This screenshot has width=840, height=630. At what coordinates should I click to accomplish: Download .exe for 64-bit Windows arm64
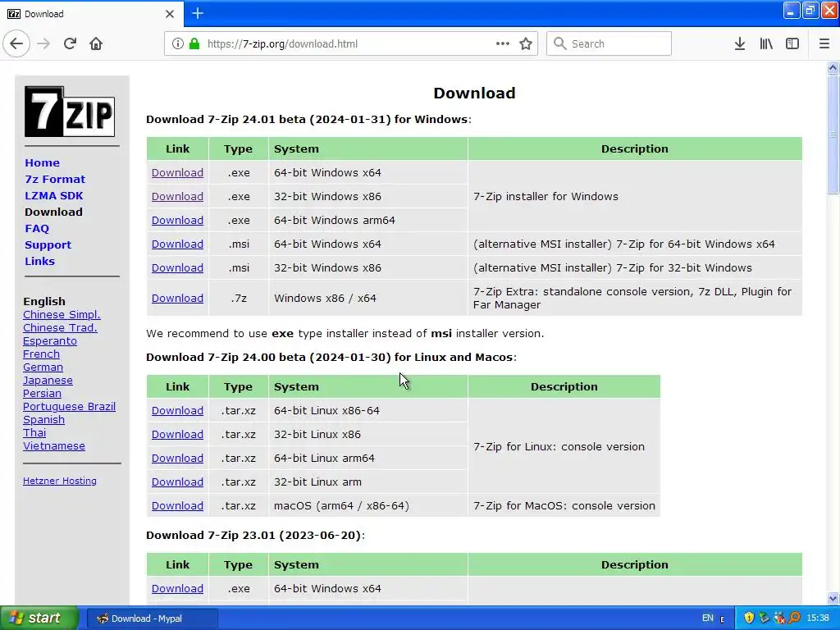point(177,220)
